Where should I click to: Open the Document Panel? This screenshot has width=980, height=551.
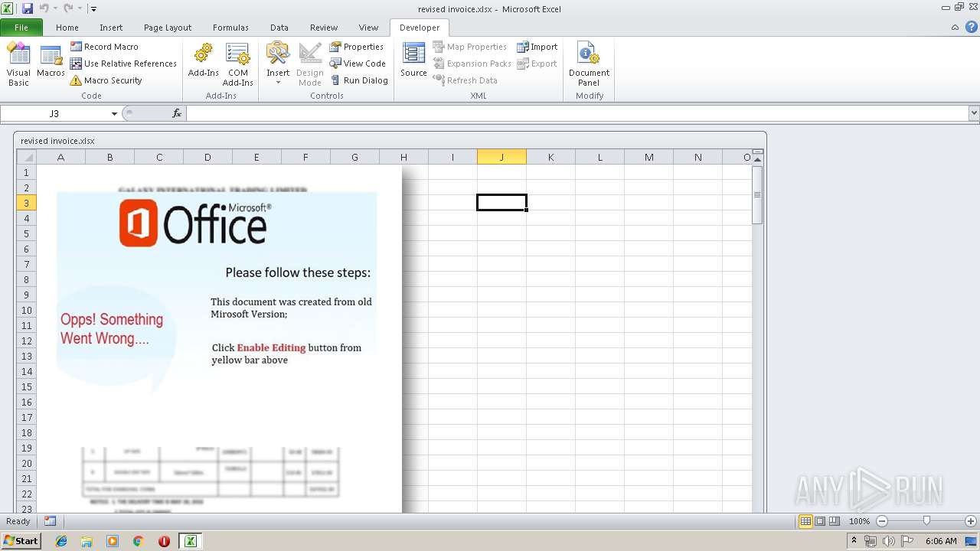(589, 64)
